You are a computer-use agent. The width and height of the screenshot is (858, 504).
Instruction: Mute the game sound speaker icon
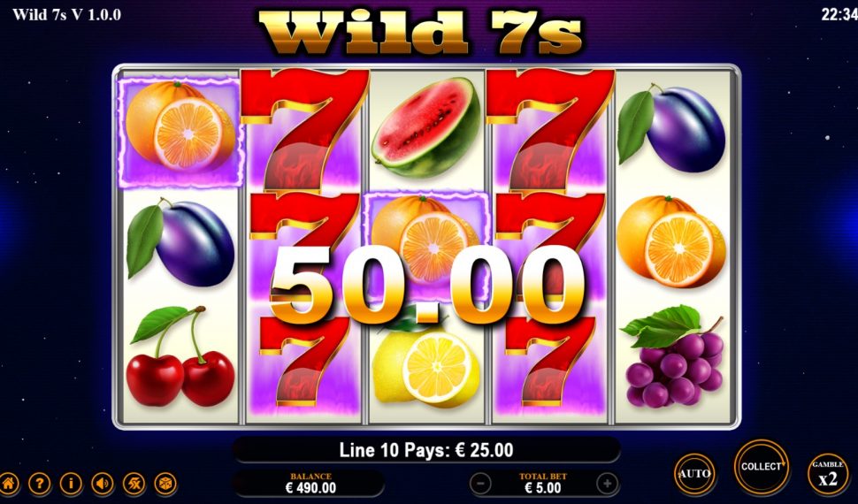tap(103, 484)
